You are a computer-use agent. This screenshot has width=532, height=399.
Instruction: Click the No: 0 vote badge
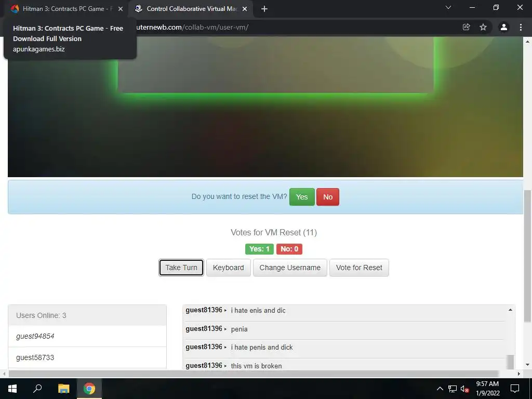(289, 249)
